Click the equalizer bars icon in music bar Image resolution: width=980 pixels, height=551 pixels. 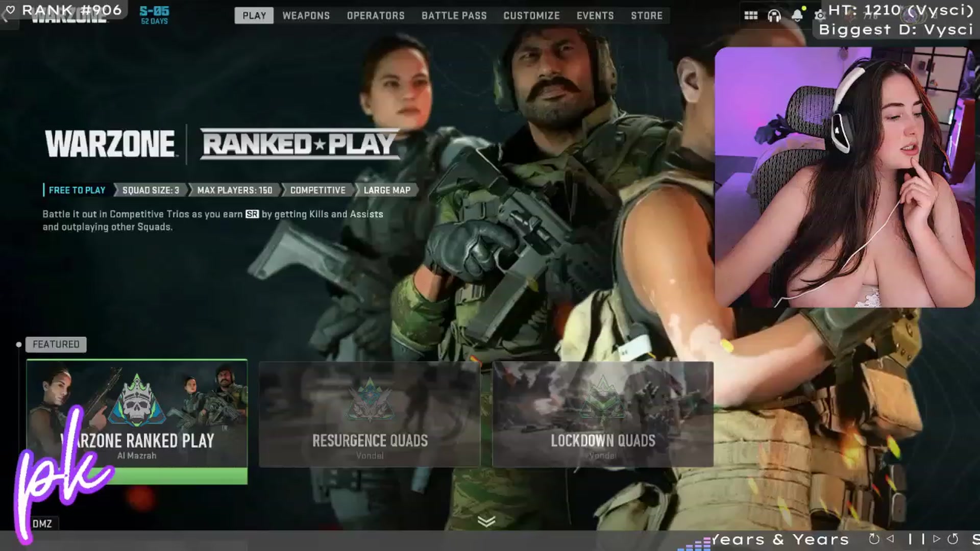pos(694,544)
